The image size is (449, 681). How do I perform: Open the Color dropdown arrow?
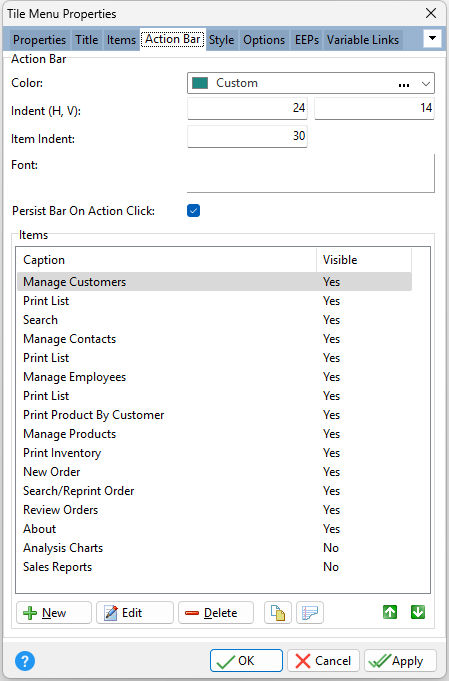426,83
